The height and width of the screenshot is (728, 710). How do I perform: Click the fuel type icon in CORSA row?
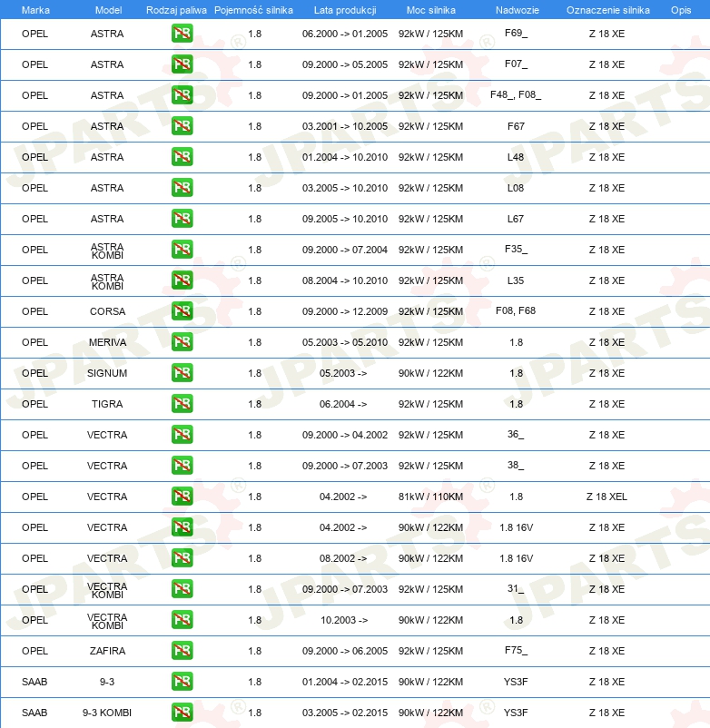pos(182,311)
